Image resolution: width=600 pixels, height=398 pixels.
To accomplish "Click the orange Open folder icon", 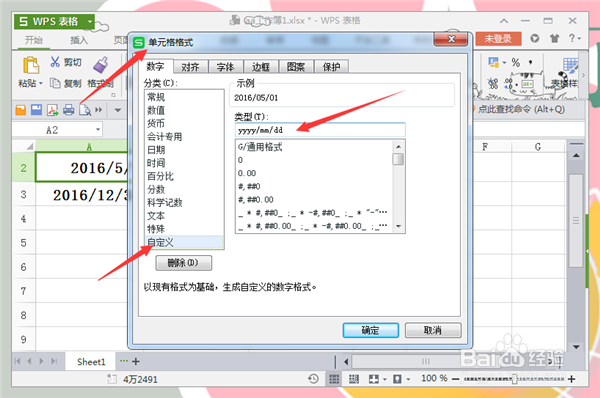I will [x=21, y=110].
